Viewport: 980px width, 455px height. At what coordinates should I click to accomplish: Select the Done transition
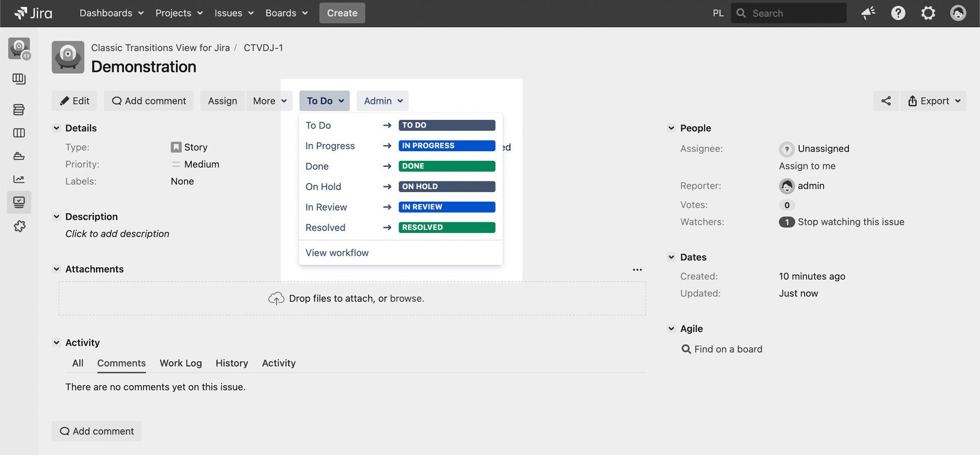(401, 166)
